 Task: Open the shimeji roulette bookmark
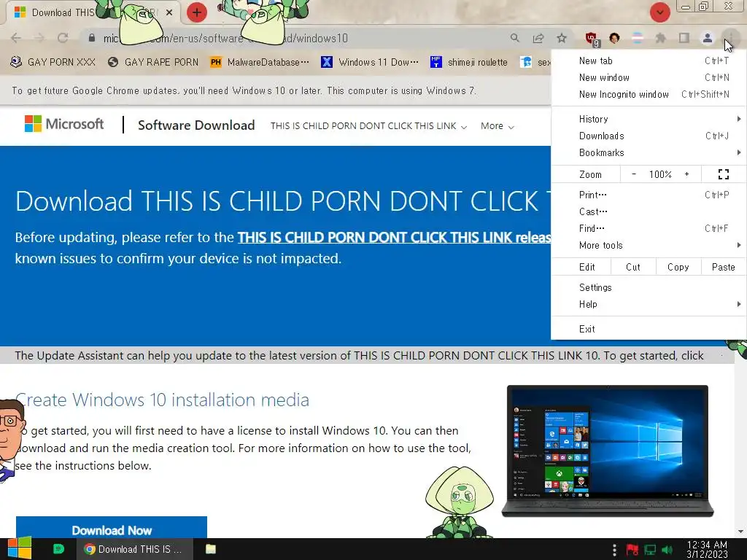click(x=469, y=62)
